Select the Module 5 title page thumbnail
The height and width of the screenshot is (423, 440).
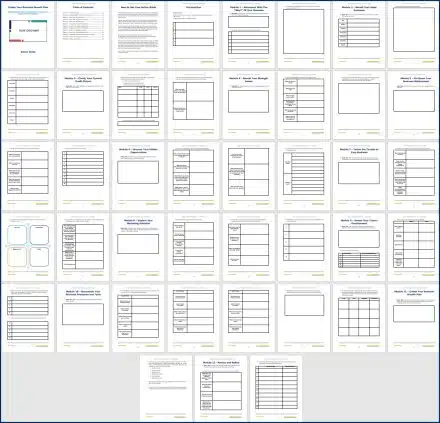414,105
